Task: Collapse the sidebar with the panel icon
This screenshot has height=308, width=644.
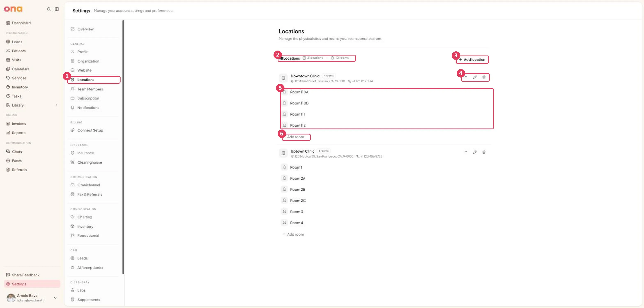Action: [57, 9]
